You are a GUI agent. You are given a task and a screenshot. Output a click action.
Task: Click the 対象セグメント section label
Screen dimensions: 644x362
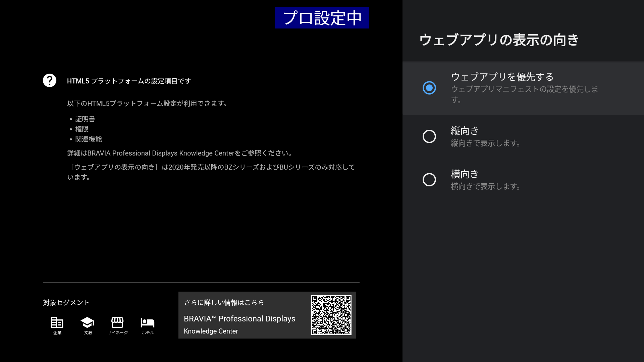(66, 303)
